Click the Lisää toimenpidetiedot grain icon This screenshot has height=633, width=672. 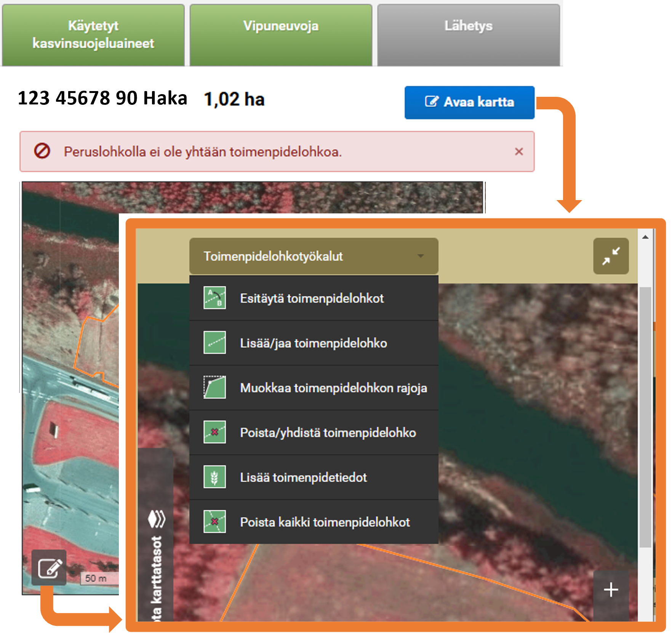click(x=214, y=477)
